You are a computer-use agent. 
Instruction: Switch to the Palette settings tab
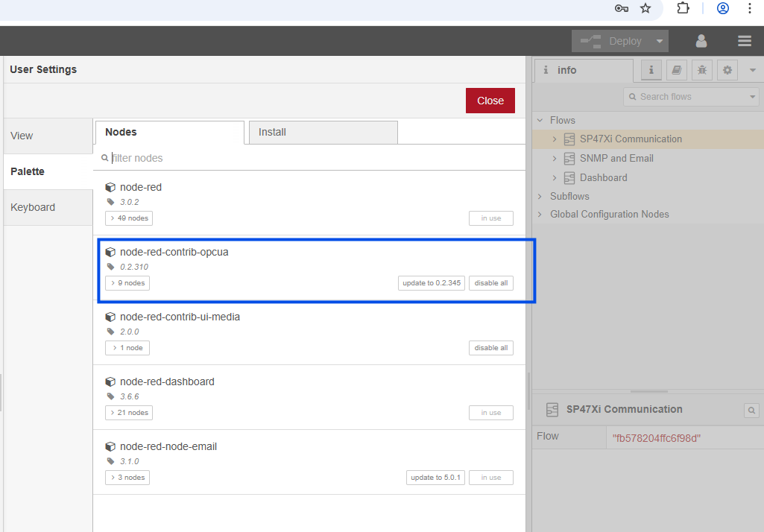pos(48,171)
